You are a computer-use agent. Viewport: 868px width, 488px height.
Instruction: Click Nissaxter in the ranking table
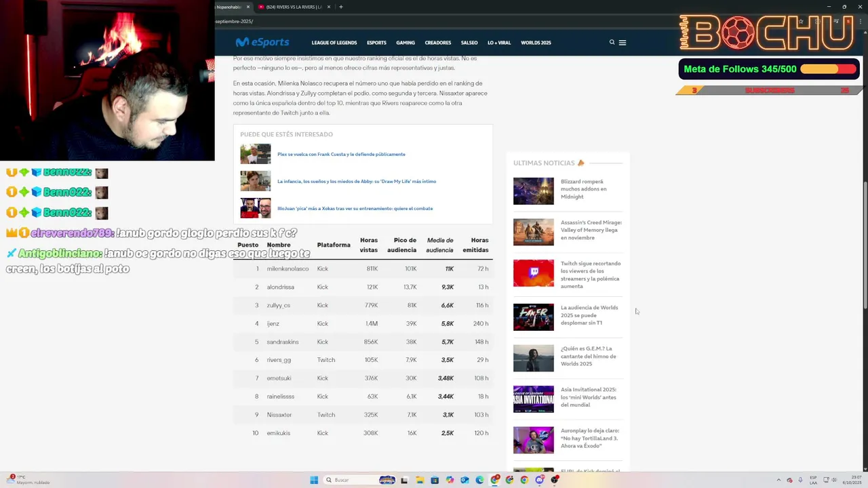pyautogui.click(x=279, y=415)
